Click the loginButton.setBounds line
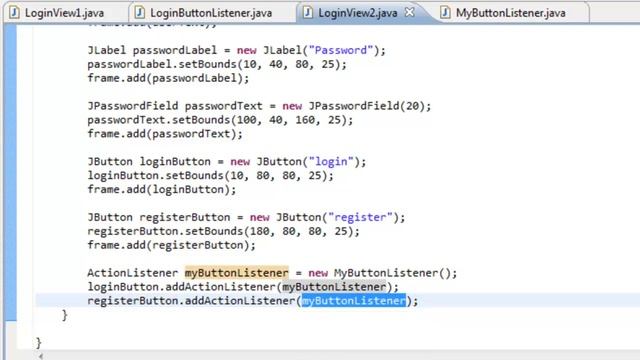The width and height of the screenshot is (640, 360). point(210,176)
